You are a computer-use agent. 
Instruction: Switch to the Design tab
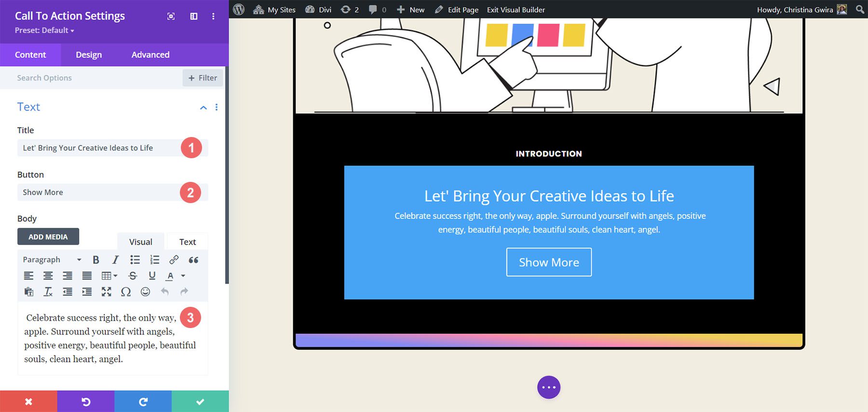coord(89,55)
